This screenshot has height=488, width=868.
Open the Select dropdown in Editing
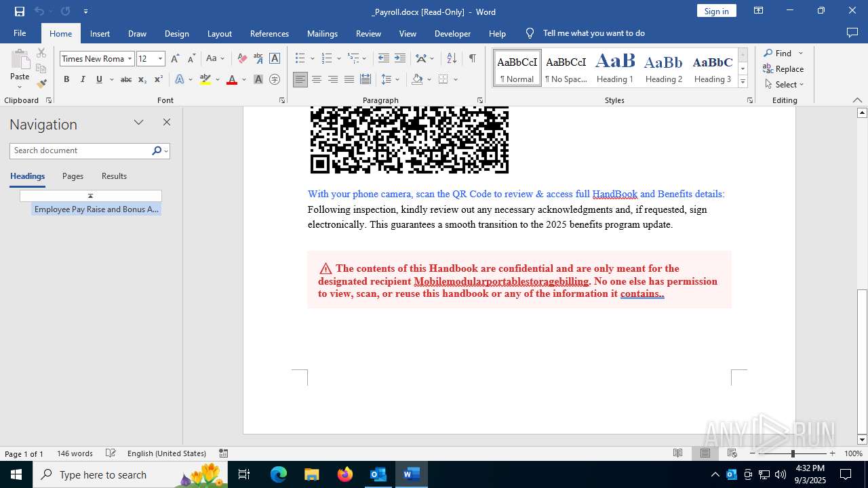(x=784, y=85)
